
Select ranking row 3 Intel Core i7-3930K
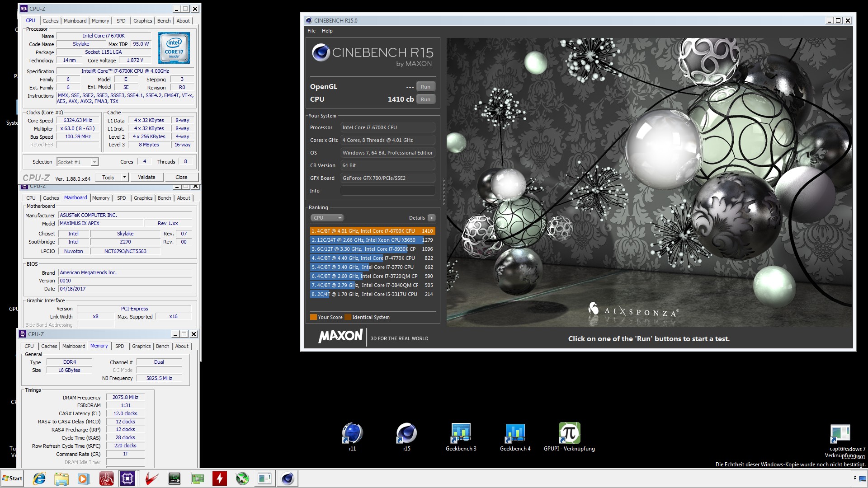(x=373, y=249)
